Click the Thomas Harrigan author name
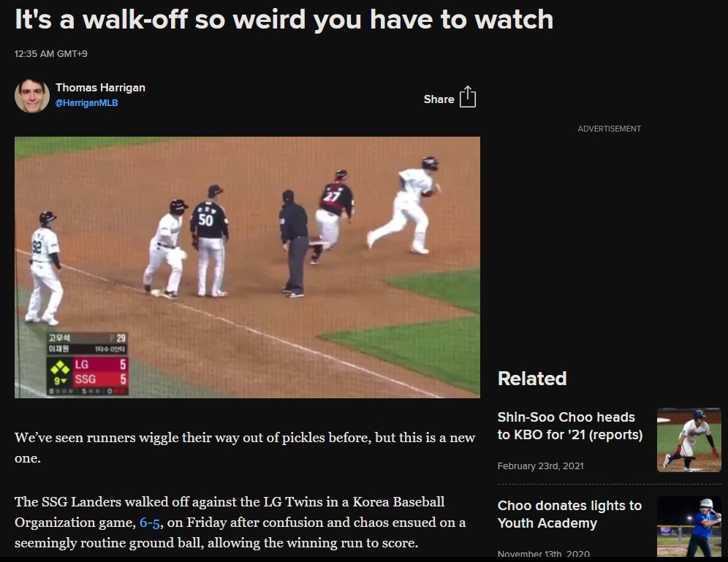 100,88
